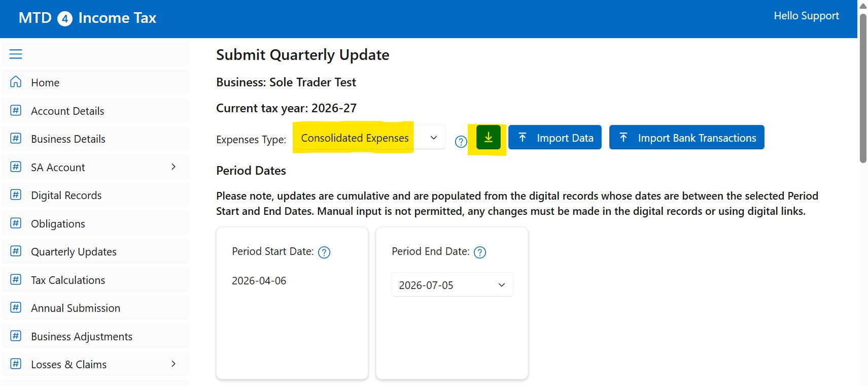Click the Digital Records hash icon

coord(16,195)
